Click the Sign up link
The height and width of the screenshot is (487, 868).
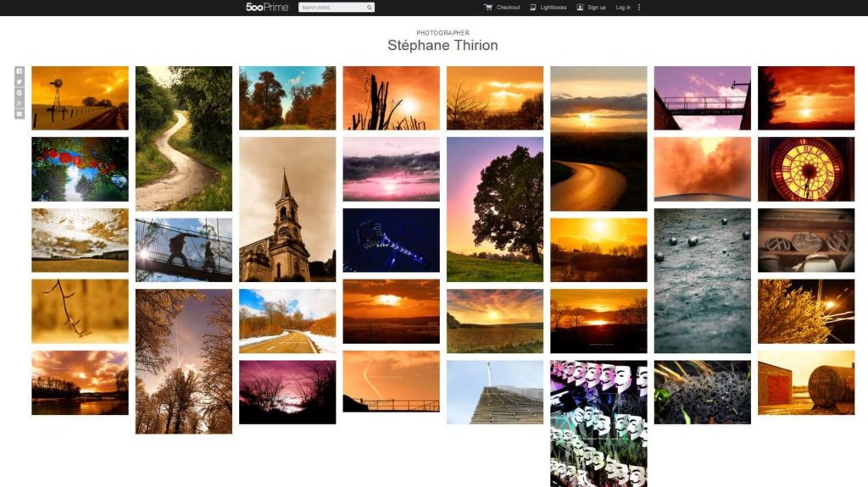(x=596, y=7)
